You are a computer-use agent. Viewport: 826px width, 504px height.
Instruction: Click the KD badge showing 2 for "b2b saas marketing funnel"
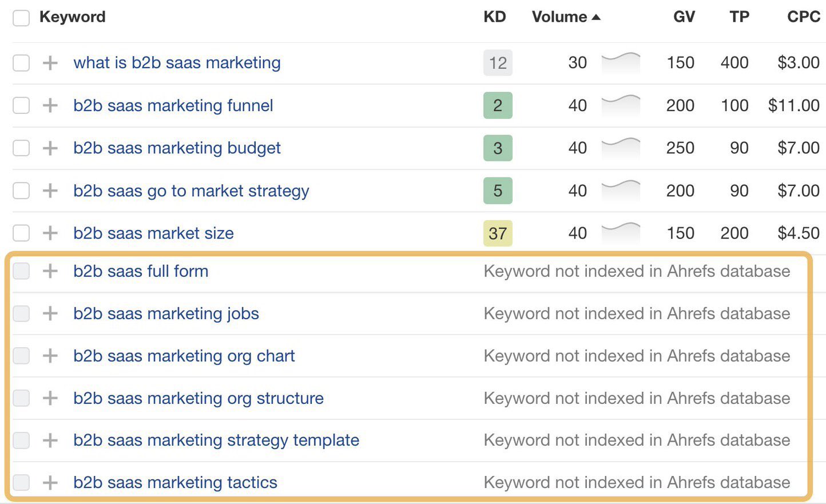pos(498,105)
